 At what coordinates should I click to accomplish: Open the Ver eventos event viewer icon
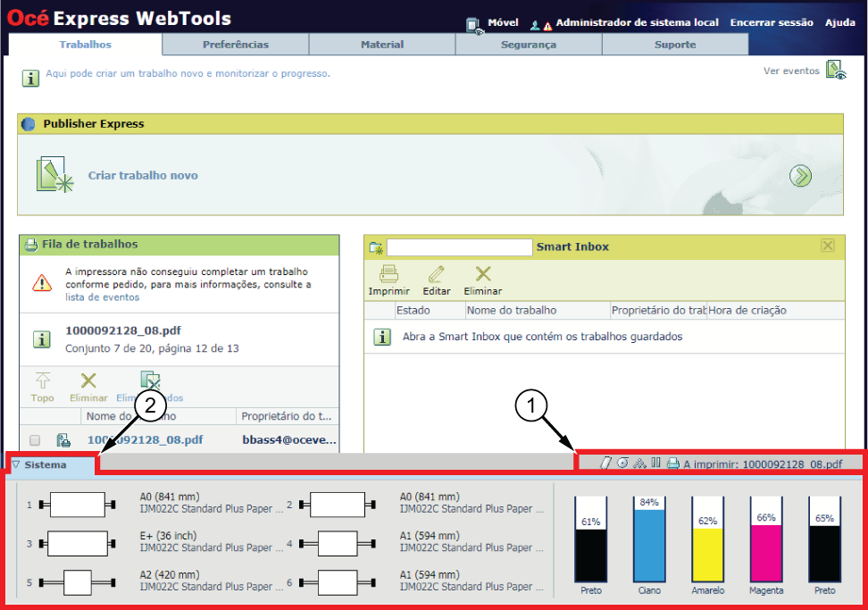tap(836, 71)
